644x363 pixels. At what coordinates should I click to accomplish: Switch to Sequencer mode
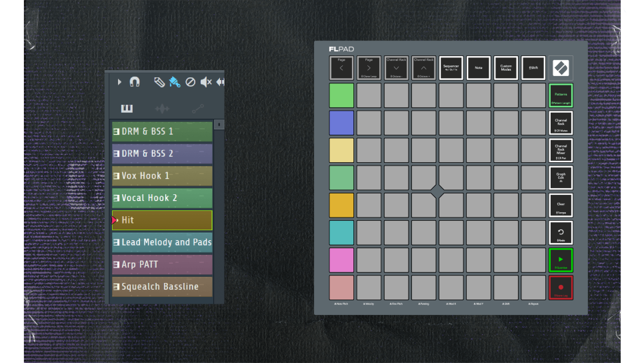tap(451, 68)
